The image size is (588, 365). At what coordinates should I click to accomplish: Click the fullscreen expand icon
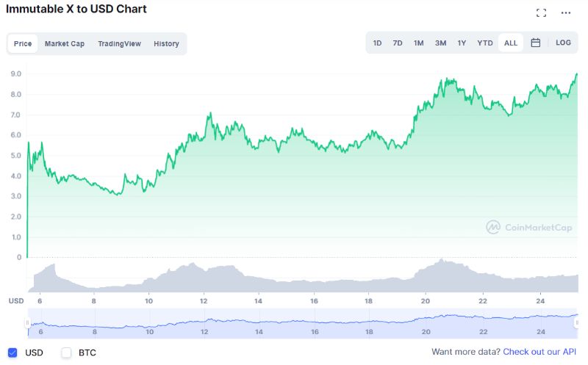pos(541,12)
